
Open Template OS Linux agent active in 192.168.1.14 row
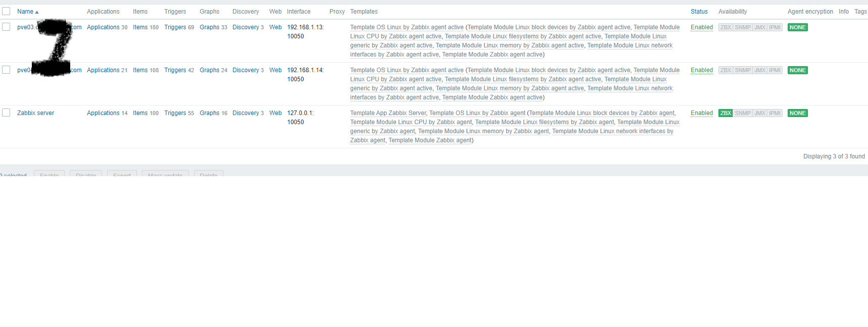point(407,70)
